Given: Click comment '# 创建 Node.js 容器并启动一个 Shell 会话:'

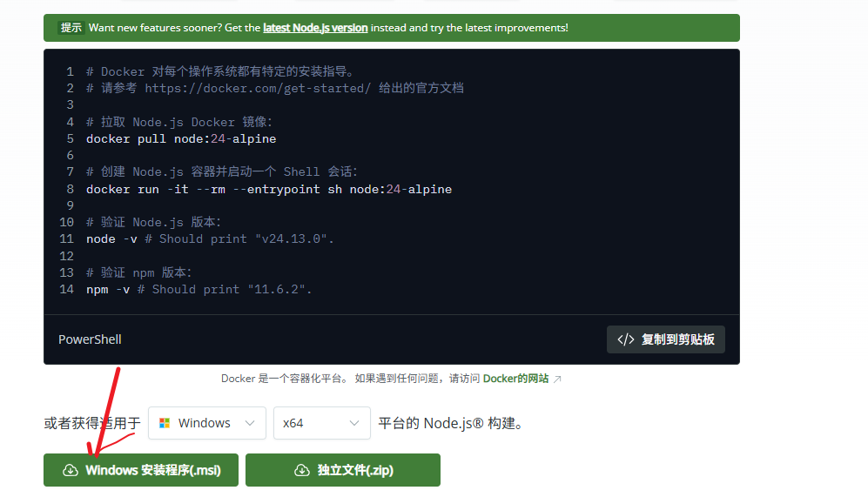Looking at the screenshot, I should click(x=222, y=172).
